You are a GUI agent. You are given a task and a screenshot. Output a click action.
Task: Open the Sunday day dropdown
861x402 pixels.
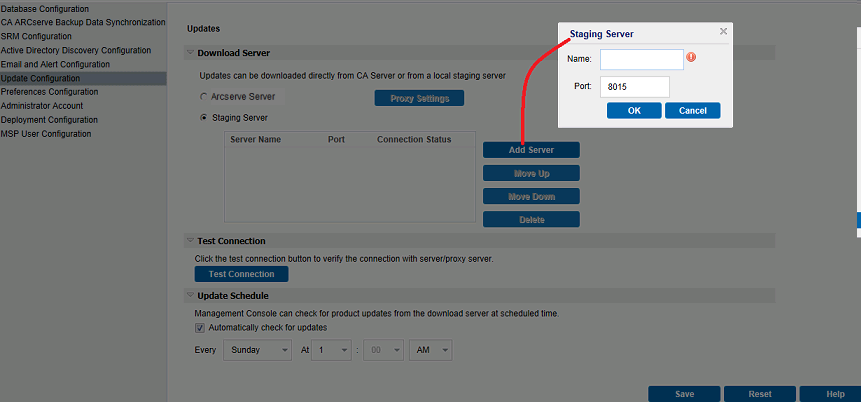tap(258, 350)
